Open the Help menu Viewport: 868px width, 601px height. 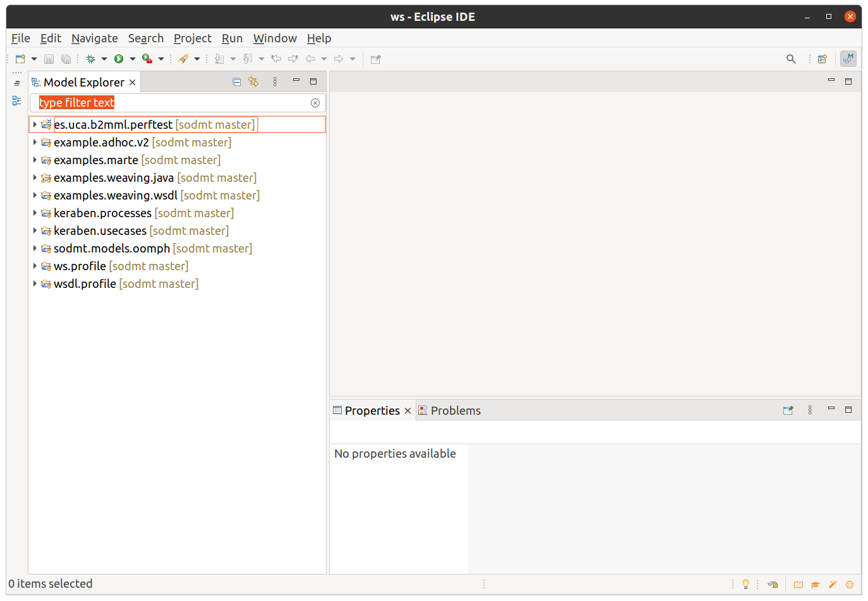click(319, 39)
